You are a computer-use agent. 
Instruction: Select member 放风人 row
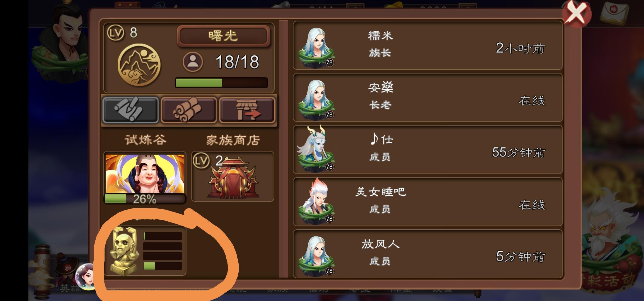pos(428,254)
